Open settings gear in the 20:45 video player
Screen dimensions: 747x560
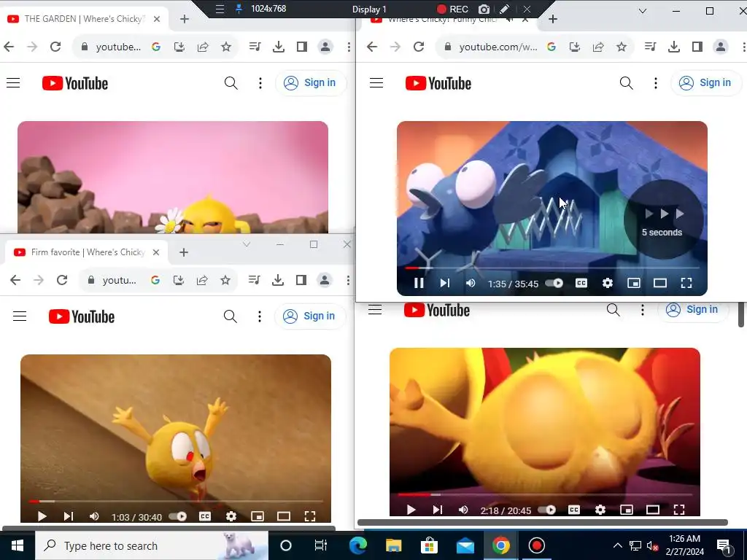click(x=600, y=510)
